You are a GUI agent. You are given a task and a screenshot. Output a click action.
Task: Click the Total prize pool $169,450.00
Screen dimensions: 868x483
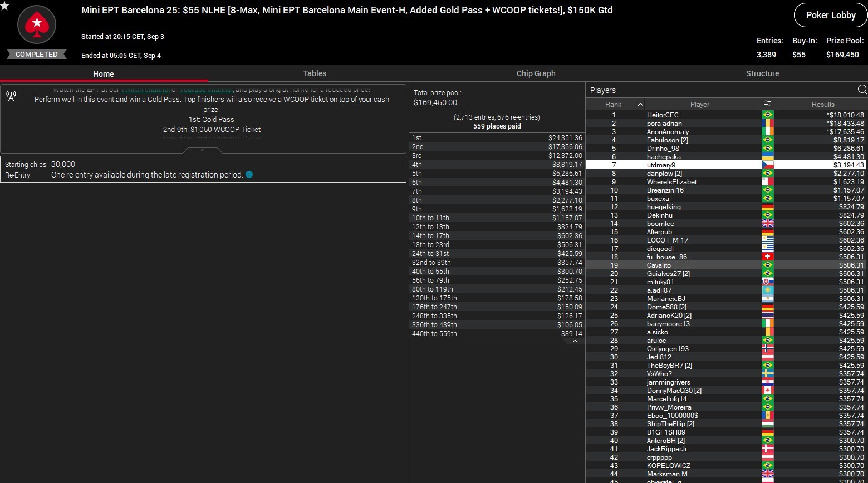tap(435, 102)
